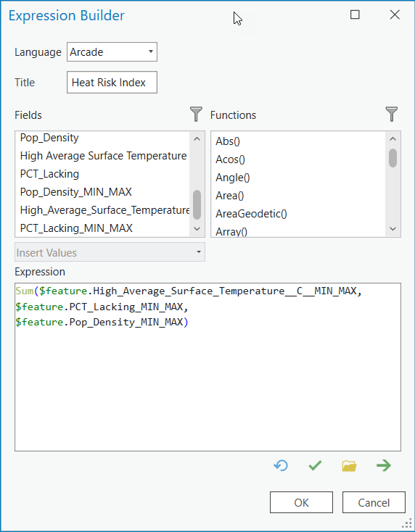Click Sum function in expression
The height and width of the screenshot is (532, 415).
point(25,291)
